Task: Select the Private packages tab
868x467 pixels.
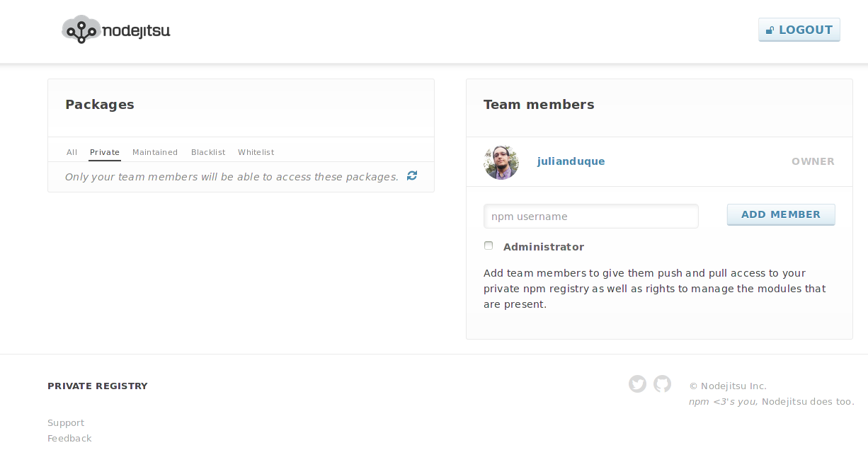Action: coord(105,152)
